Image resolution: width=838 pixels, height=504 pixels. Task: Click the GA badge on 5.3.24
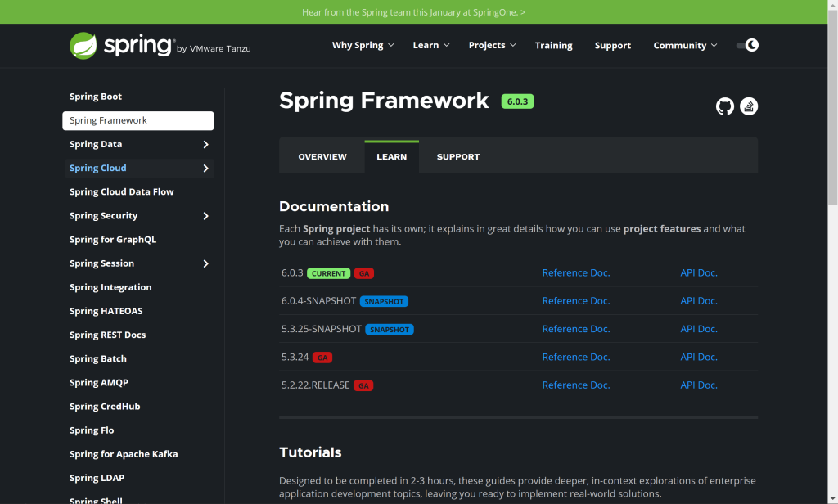point(322,358)
